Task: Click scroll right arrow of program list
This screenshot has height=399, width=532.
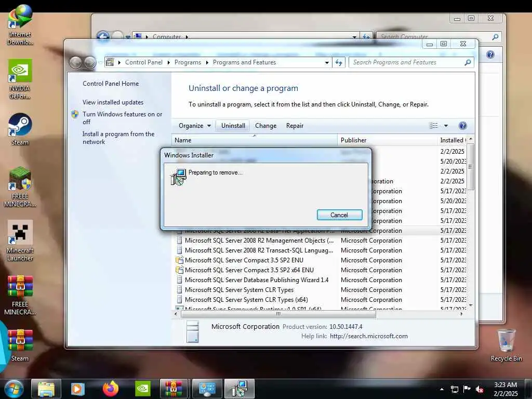Action: (x=461, y=314)
